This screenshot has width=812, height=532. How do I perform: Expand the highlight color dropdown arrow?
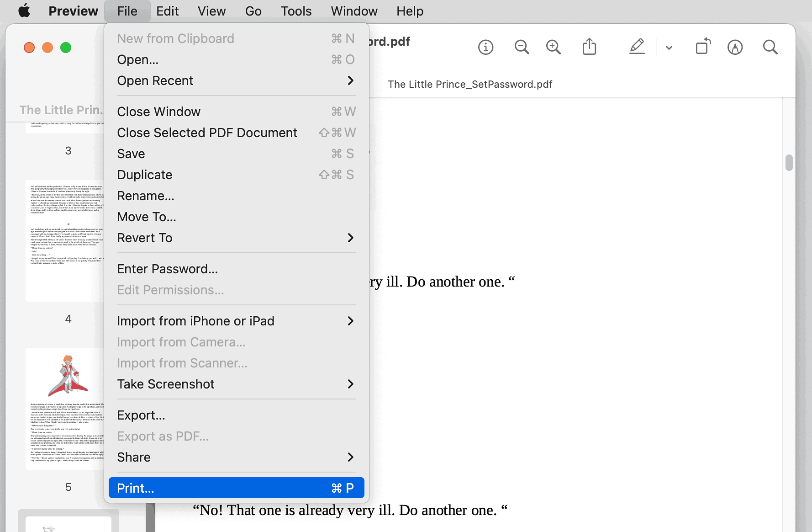[669, 48]
